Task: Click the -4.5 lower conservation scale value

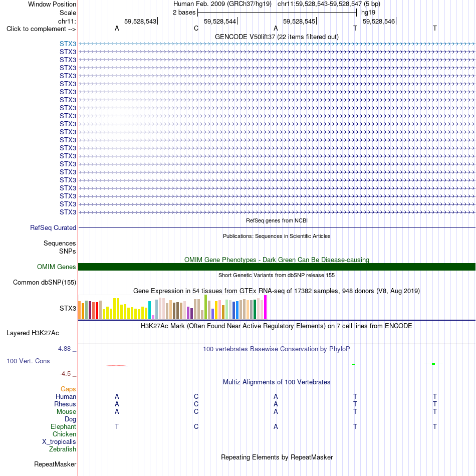Action: point(65,374)
